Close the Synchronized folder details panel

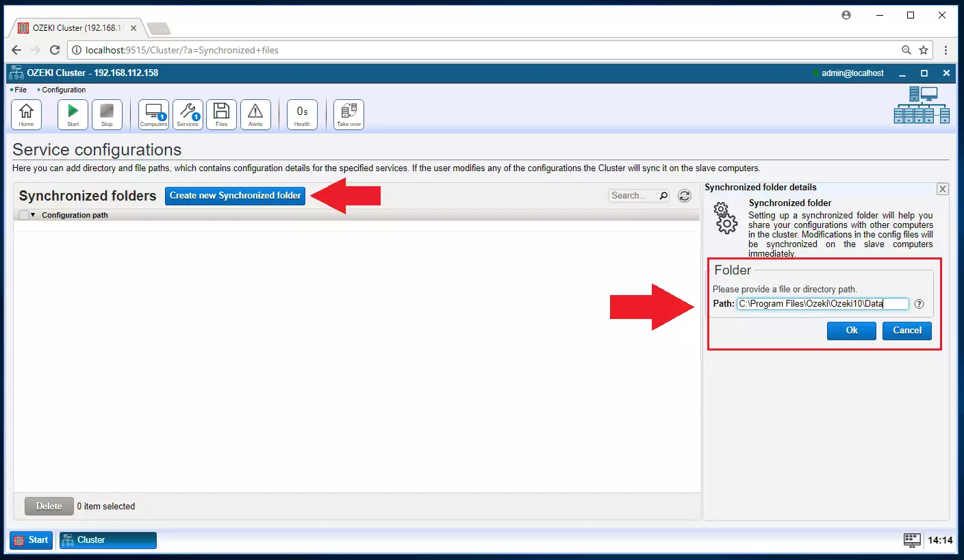[x=943, y=189]
